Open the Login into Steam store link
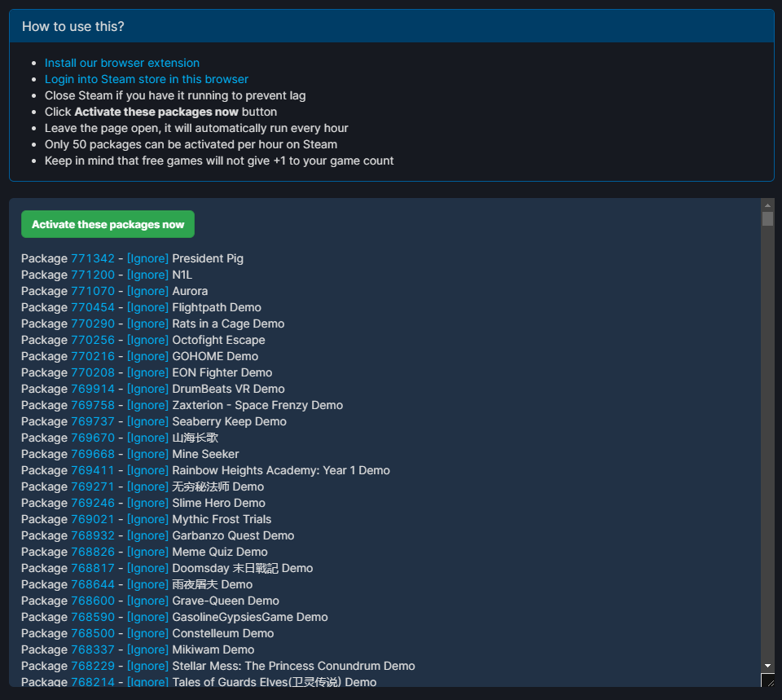Image resolution: width=782 pixels, height=700 pixels. pyautogui.click(x=146, y=79)
